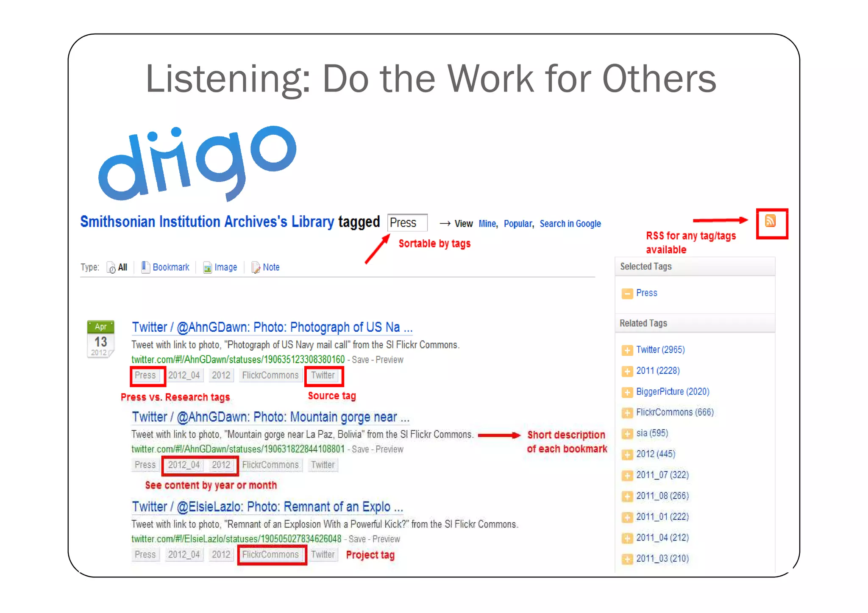Save the Remnant of an Explosion bookmark
Screen dimensions: 868x613
[357, 539]
